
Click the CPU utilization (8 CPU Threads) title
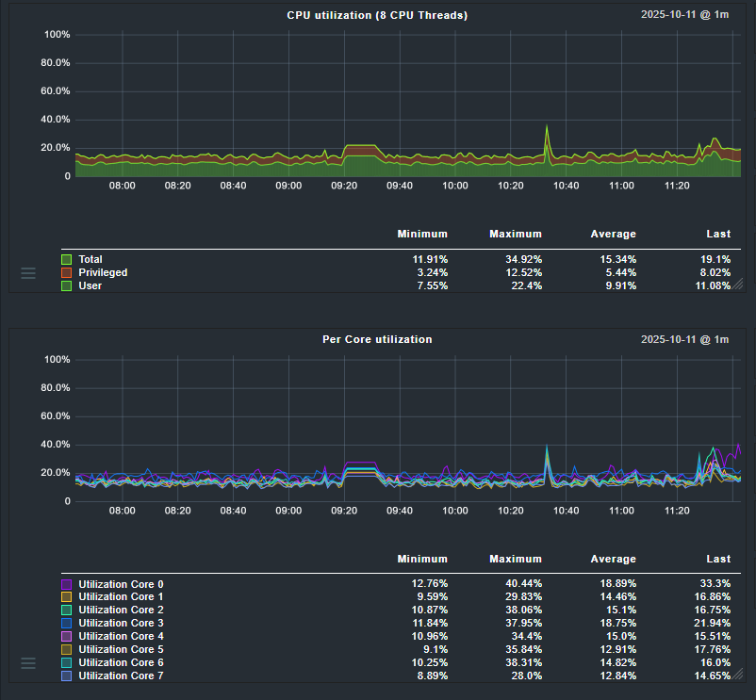377,15
